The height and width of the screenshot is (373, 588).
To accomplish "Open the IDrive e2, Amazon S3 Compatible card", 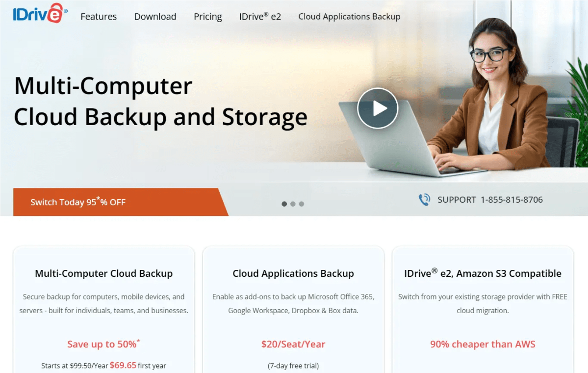I will 483,274.
